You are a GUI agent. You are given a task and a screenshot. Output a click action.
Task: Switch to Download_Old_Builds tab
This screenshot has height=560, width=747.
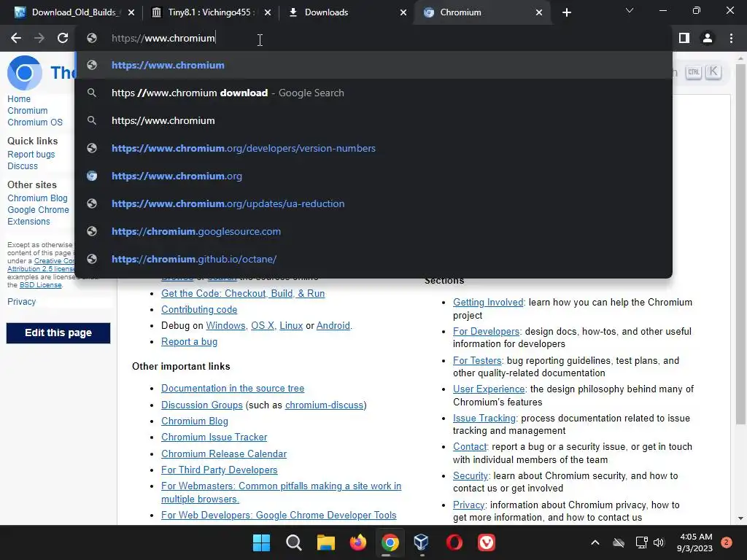(x=74, y=12)
